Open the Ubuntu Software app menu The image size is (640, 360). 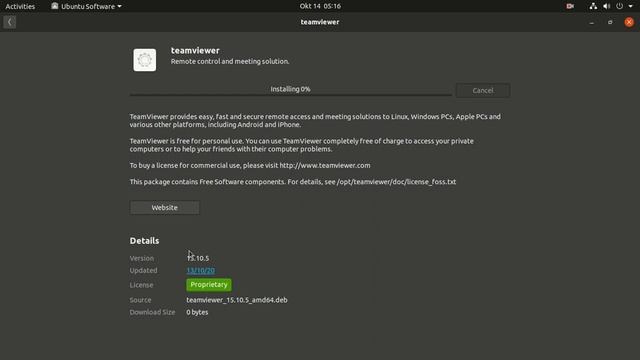[87, 6]
